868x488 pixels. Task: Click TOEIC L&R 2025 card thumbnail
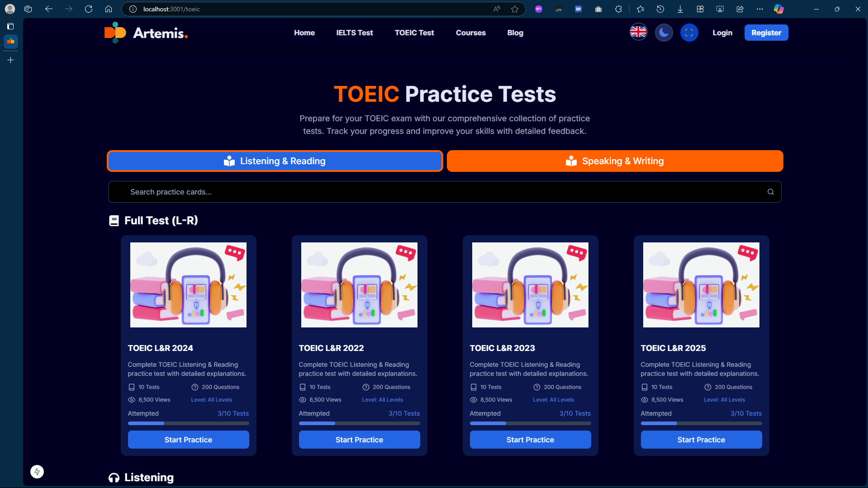pyautogui.click(x=701, y=285)
